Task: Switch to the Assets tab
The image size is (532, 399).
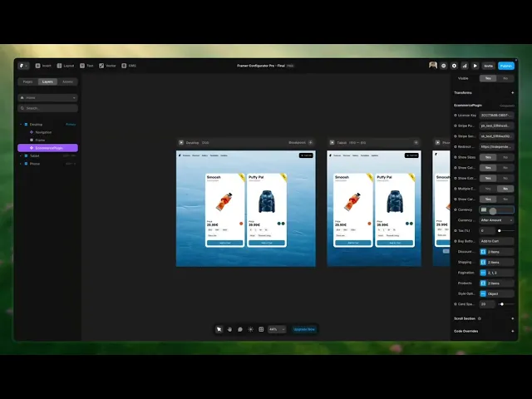Action: coord(67,81)
